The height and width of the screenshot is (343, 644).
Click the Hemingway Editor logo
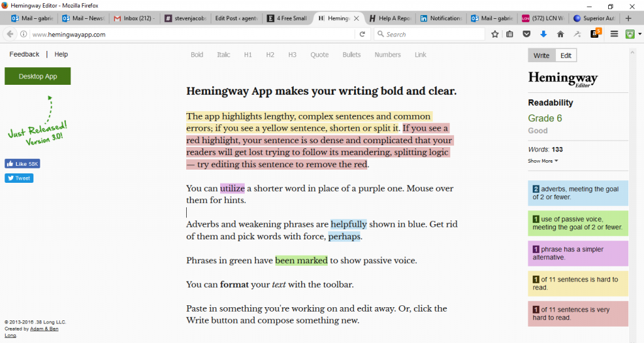(x=563, y=79)
